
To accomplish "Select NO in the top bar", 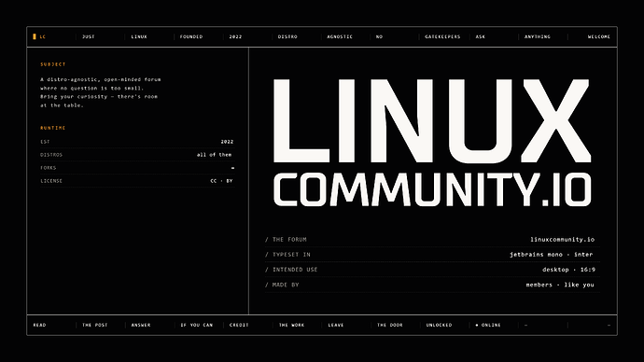I will 379,36.
